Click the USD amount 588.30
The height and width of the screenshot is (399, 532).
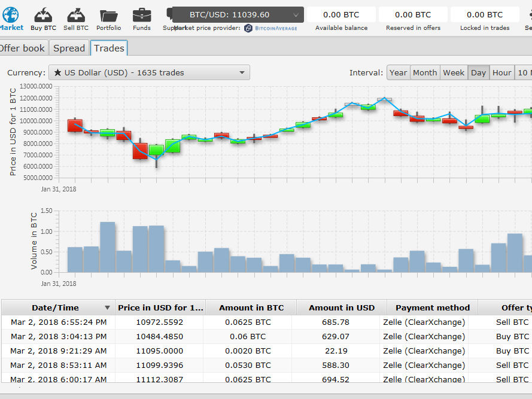pyautogui.click(x=336, y=365)
